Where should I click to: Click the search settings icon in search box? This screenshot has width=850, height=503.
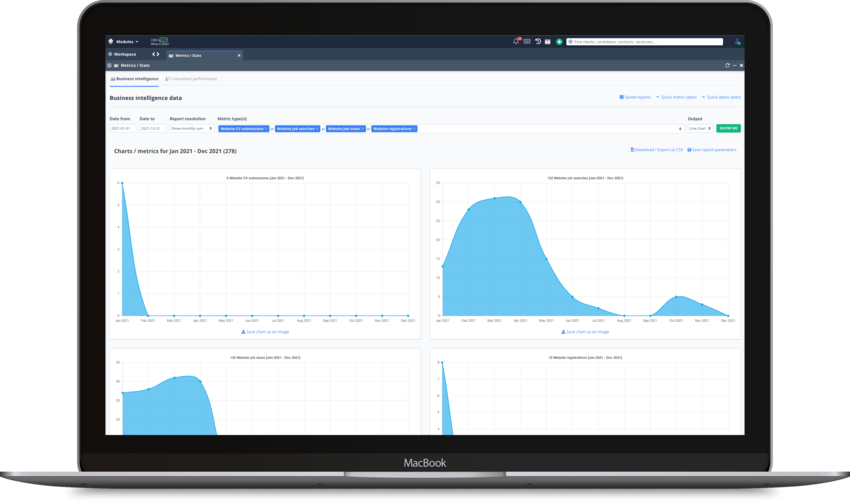pyautogui.click(x=570, y=42)
